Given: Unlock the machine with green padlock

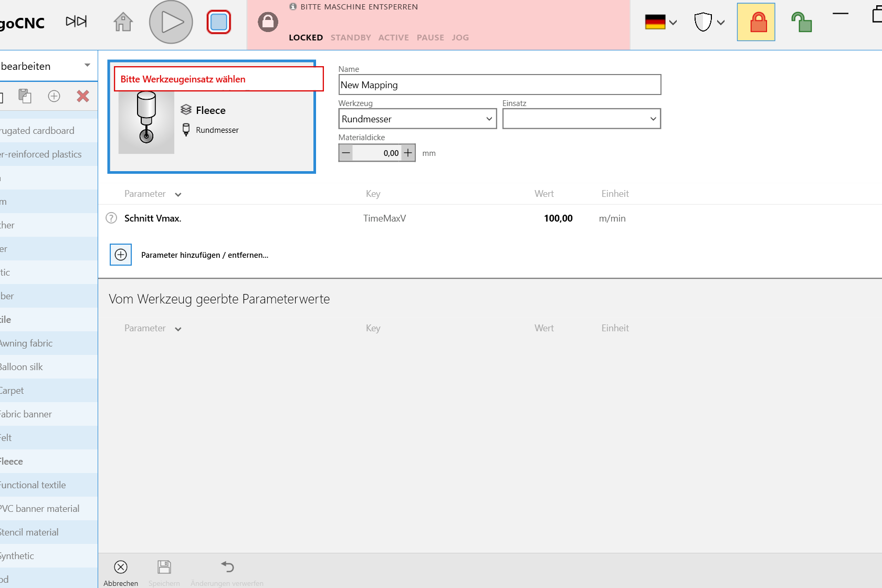Looking at the screenshot, I should [x=802, y=22].
